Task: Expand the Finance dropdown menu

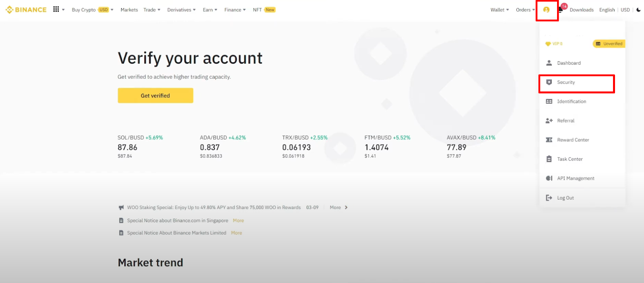Action: [244, 10]
